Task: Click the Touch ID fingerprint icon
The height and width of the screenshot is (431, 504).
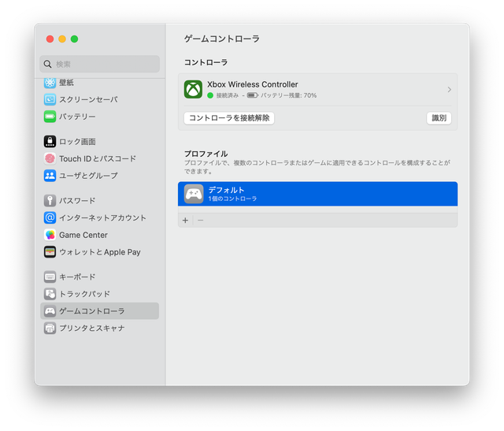Action: coord(50,158)
